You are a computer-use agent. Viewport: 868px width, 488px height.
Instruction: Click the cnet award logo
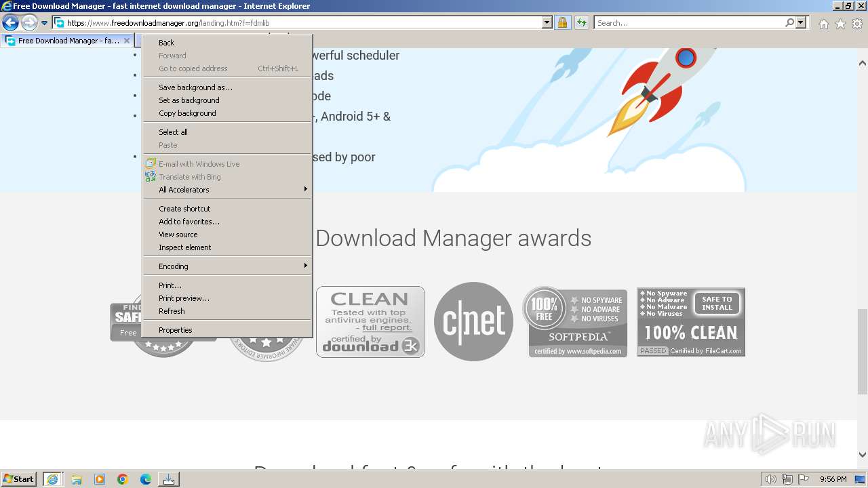pos(473,321)
